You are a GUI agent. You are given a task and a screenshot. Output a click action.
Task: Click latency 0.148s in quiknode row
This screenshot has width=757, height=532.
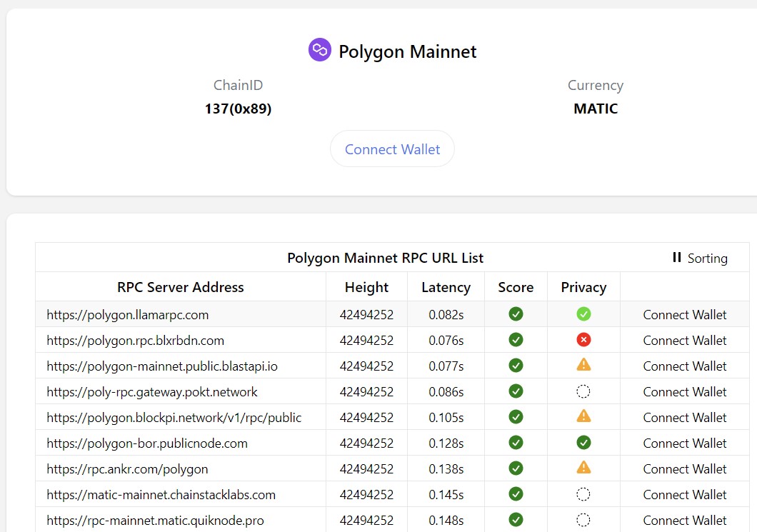coord(446,521)
